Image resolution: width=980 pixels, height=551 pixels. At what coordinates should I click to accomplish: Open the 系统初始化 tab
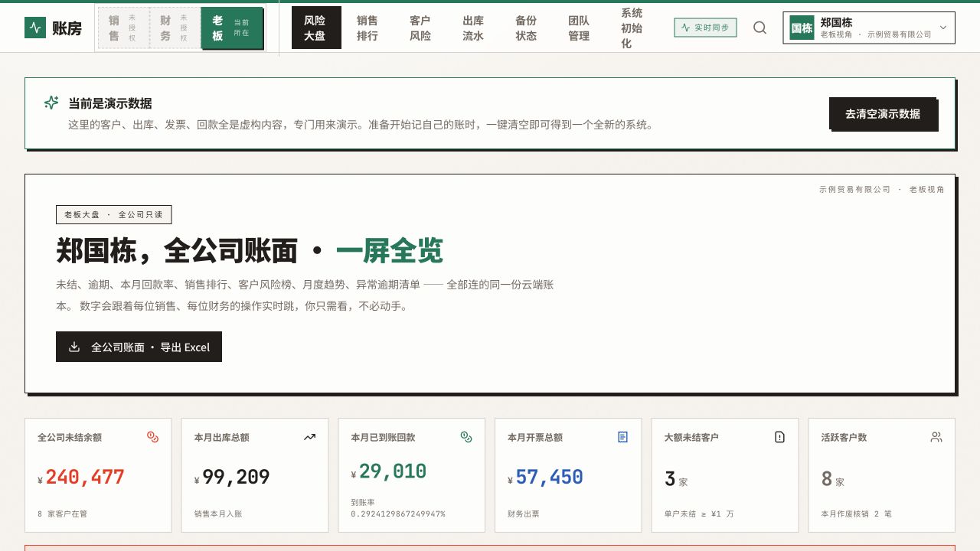632,28
